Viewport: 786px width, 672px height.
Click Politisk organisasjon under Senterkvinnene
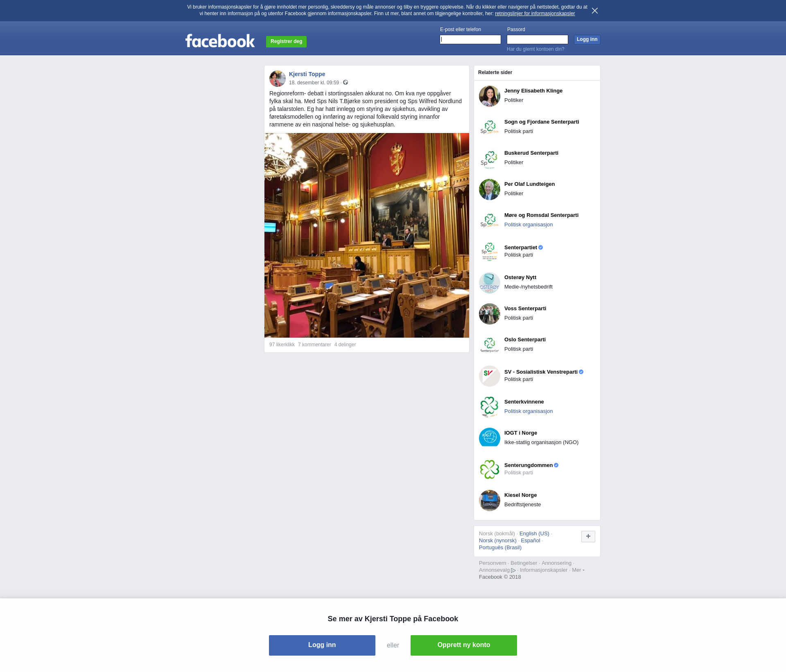tap(529, 411)
